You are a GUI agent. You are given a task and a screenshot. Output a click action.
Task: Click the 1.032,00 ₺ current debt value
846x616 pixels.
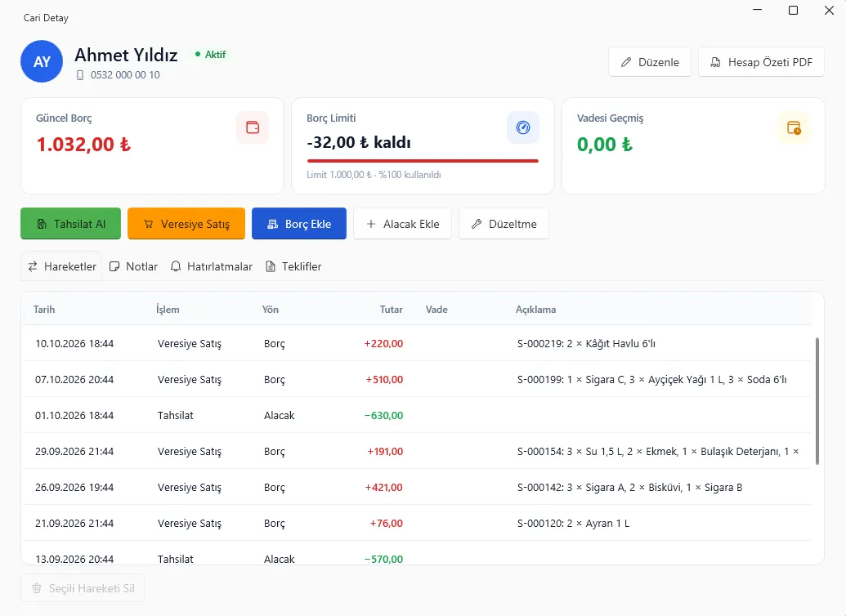point(83,144)
